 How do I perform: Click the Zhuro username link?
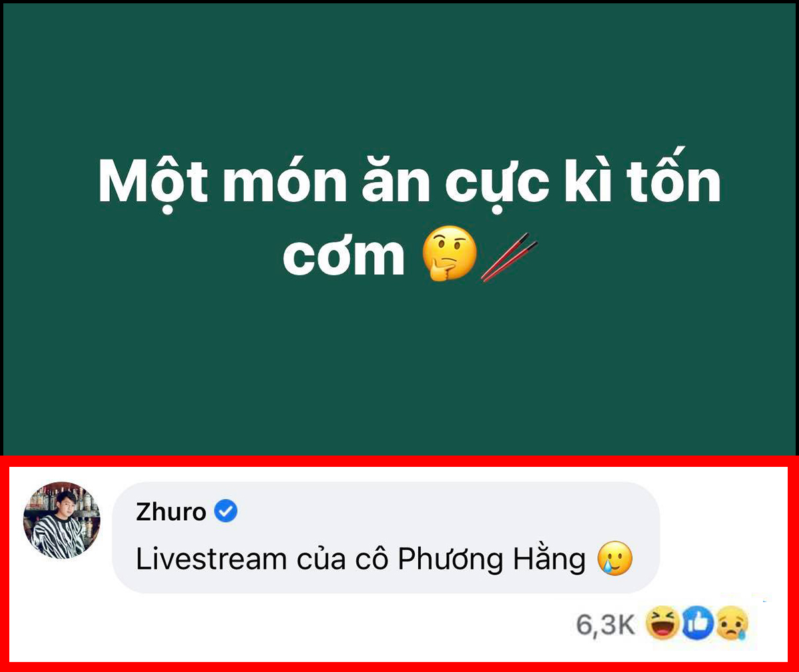click(x=171, y=511)
